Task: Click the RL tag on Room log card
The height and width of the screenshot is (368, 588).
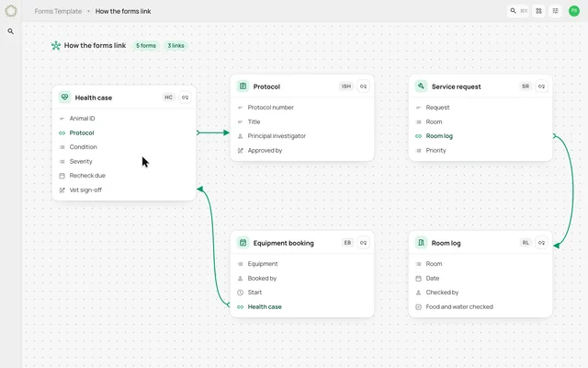Action: (x=526, y=243)
